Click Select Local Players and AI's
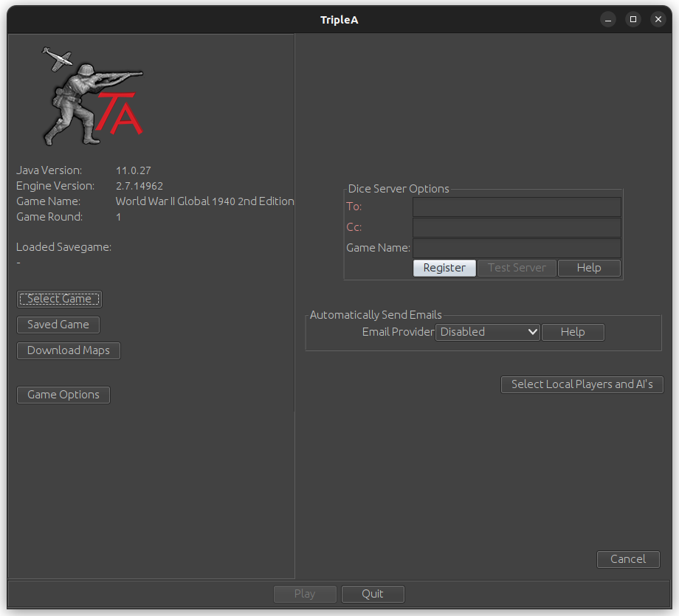The width and height of the screenshot is (679, 616). click(582, 384)
